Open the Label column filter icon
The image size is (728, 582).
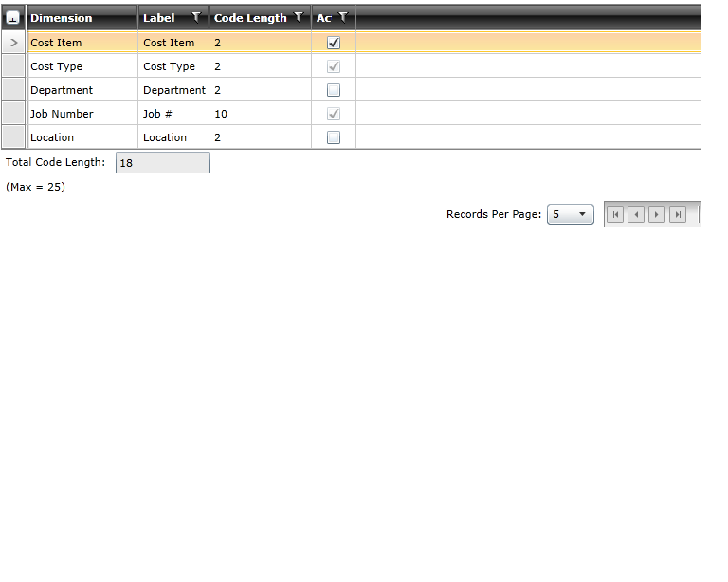click(x=196, y=17)
